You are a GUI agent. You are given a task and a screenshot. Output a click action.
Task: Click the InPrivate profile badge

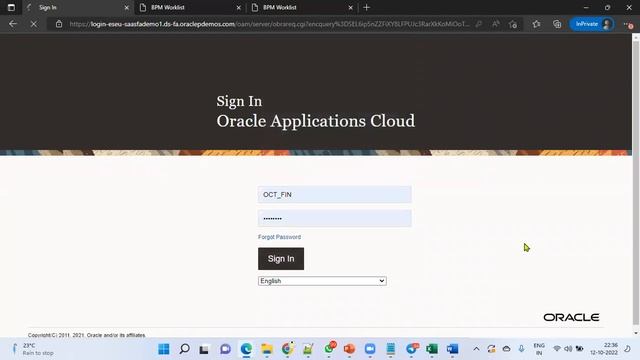click(592, 24)
